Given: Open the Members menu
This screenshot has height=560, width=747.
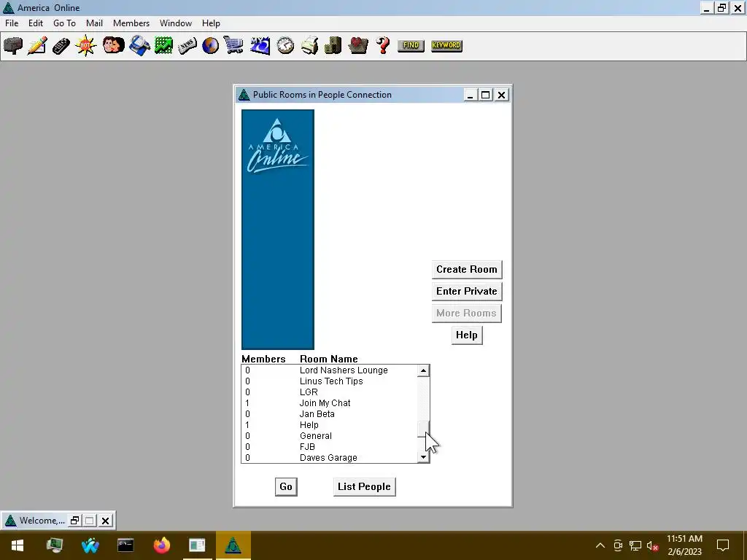Looking at the screenshot, I should (x=131, y=23).
